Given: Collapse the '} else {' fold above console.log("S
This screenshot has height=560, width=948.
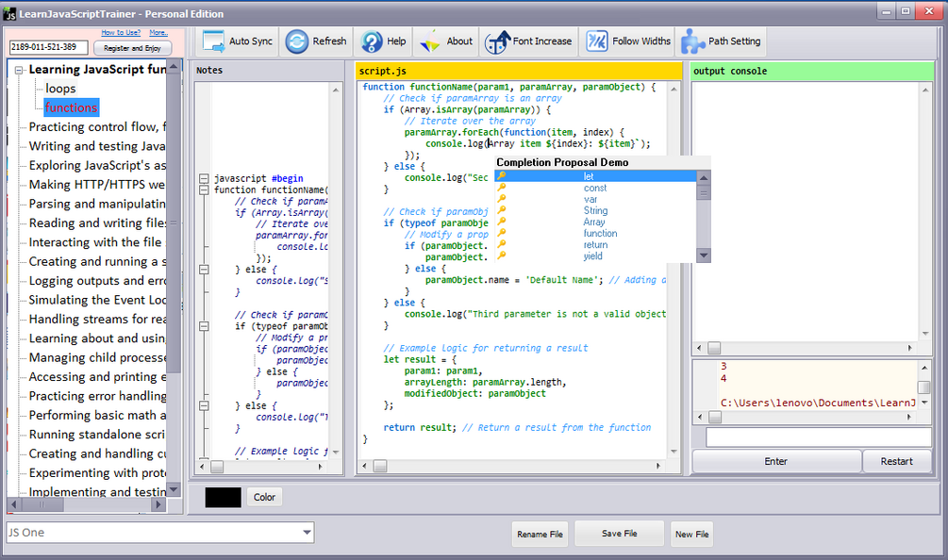Looking at the screenshot, I should [x=204, y=270].
